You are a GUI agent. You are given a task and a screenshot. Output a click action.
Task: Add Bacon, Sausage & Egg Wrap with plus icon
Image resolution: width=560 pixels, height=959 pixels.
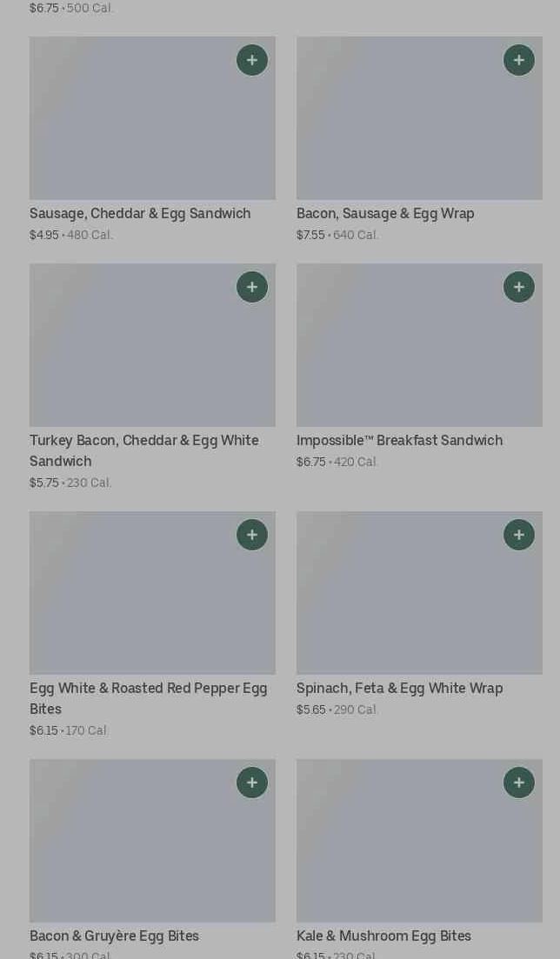pos(519,60)
